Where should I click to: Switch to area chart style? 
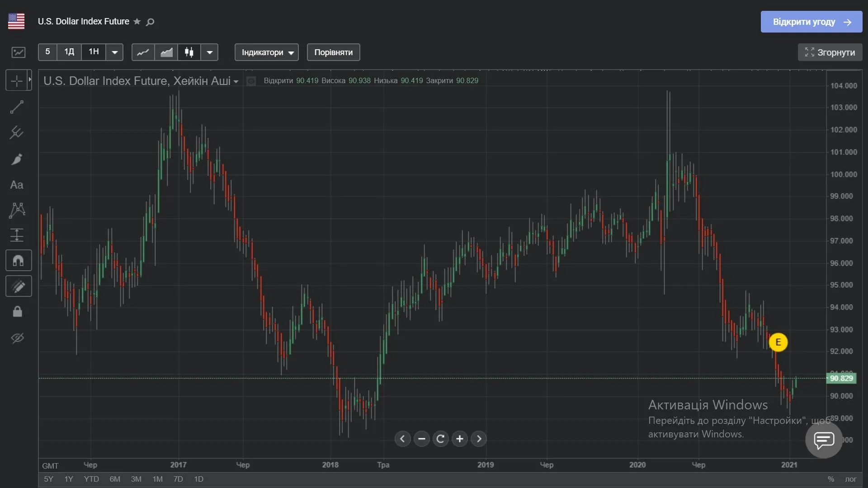point(166,52)
